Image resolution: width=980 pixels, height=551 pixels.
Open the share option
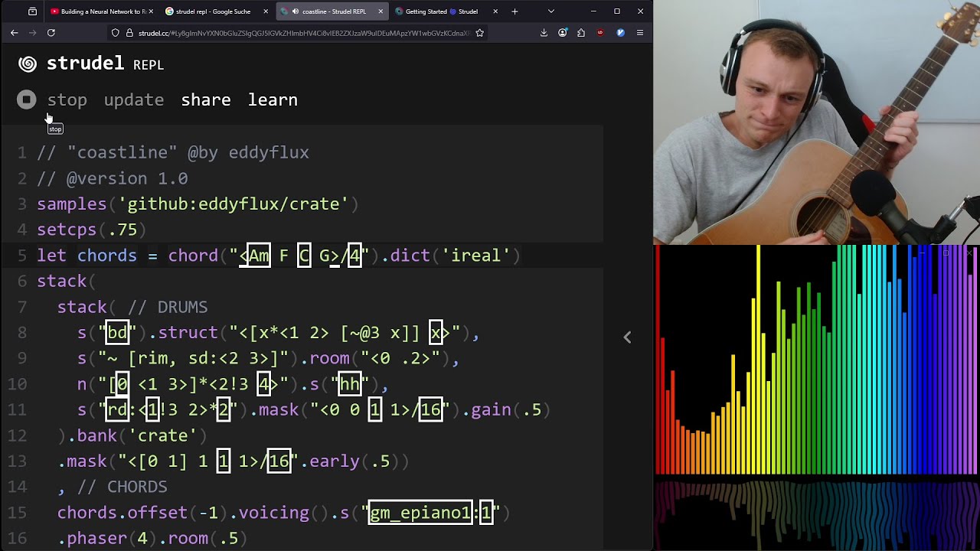(x=206, y=99)
